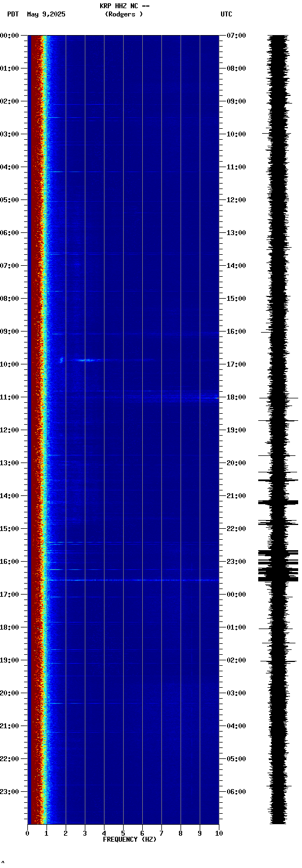Click the UTC '18:00' time label
This screenshot has width=302, height=868.
pos(236,397)
